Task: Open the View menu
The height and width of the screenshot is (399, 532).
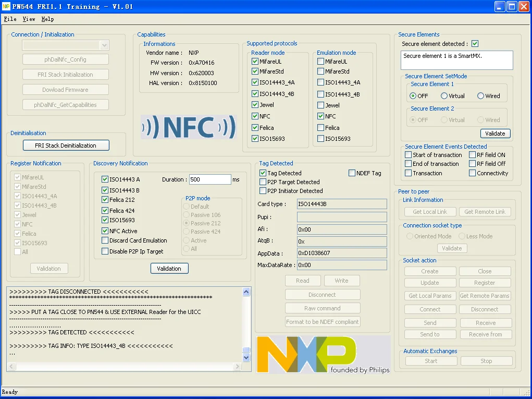Action: tap(29, 19)
